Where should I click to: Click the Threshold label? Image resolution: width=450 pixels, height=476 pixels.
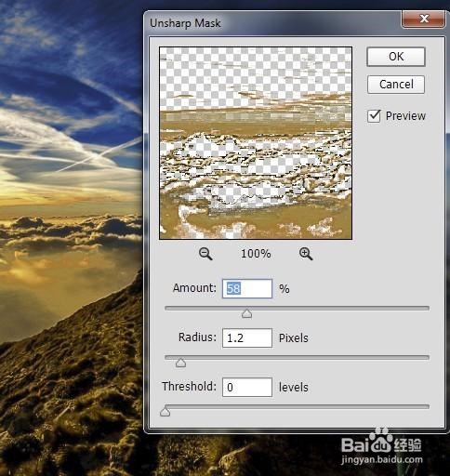click(x=189, y=387)
